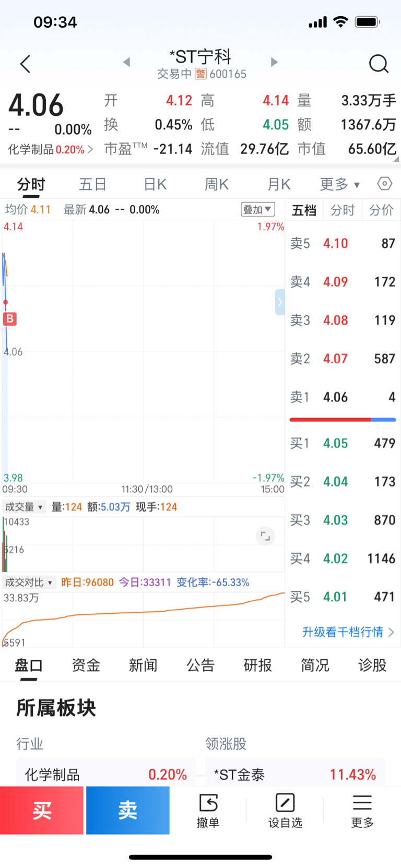Tap 卖4 row price 4.09
401x868 pixels.
click(335, 282)
